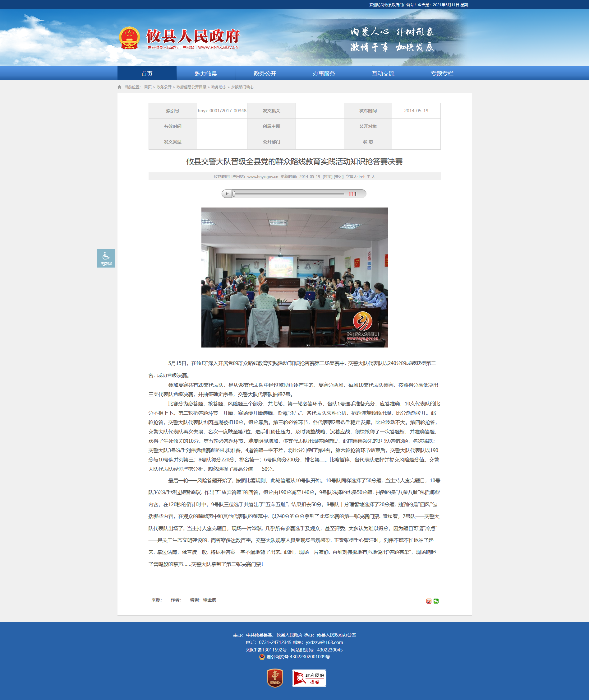This screenshot has height=700, width=589.
Task: Adjust the audio player volume bars
Action: [x=352, y=194]
